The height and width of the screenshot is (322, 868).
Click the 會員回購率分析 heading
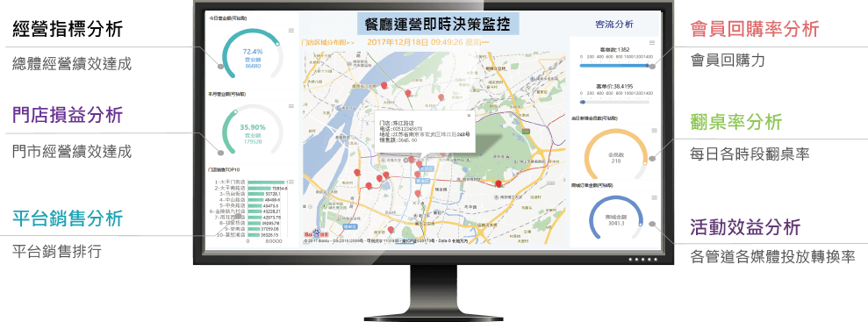(x=755, y=29)
